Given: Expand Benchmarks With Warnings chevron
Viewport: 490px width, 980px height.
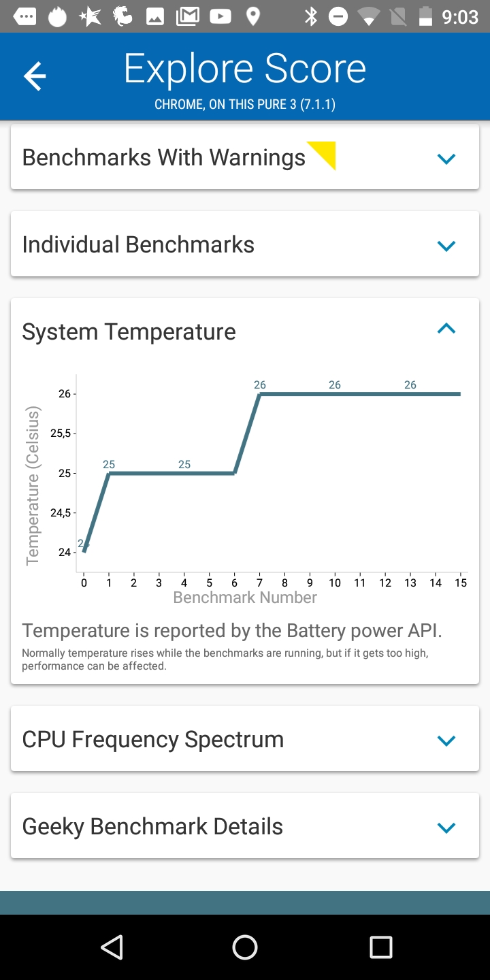Looking at the screenshot, I should (x=446, y=159).
